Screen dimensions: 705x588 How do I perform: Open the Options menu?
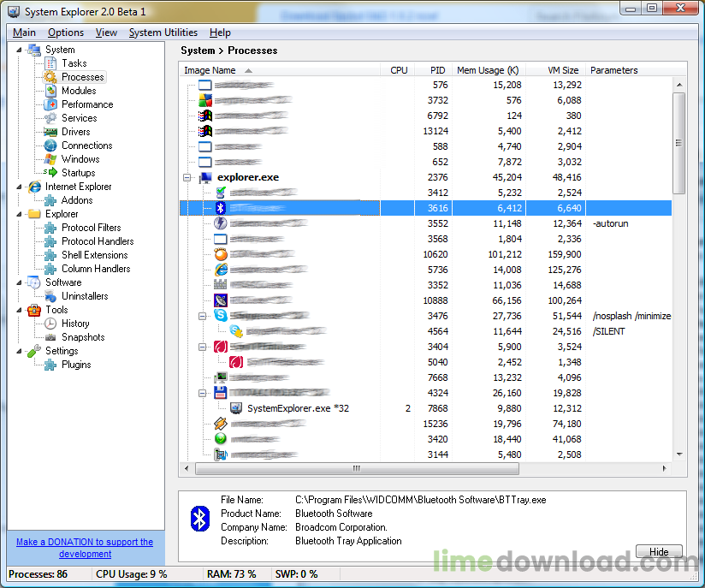66,33
